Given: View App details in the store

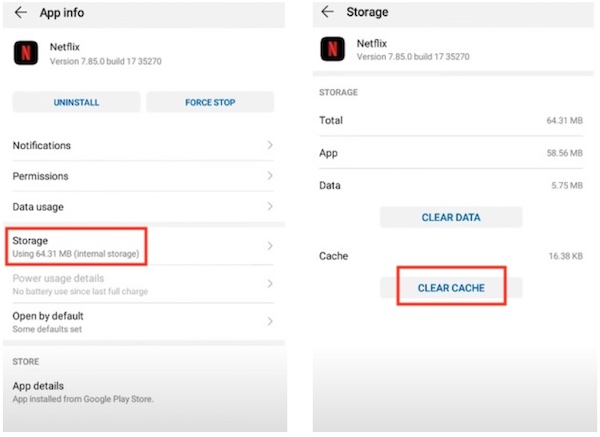Looking at the screenshot, I should coord(143,392).
